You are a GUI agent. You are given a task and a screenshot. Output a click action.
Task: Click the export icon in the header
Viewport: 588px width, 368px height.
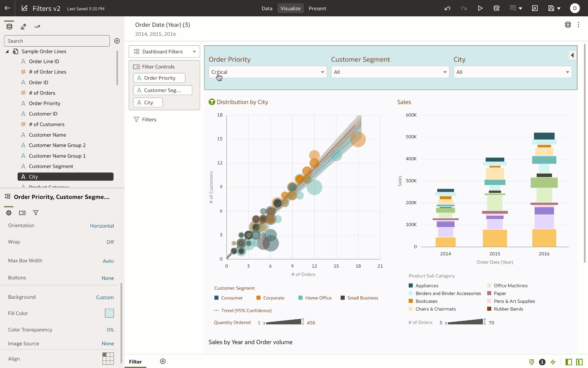[x=535, y=8]
